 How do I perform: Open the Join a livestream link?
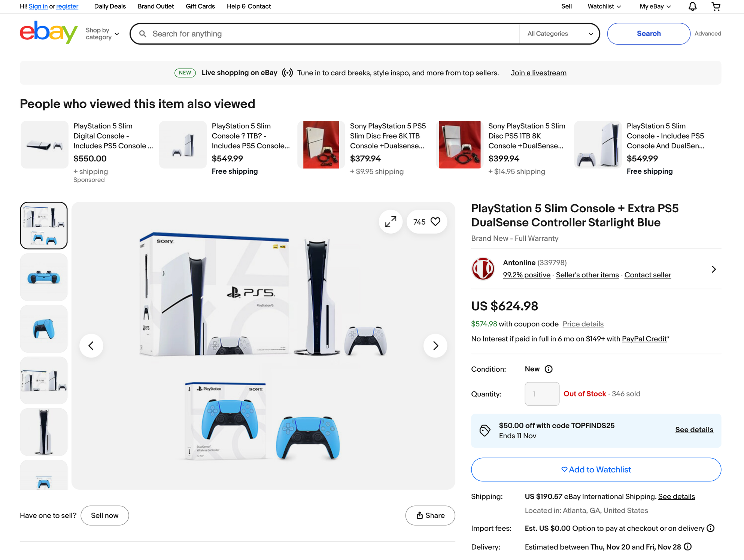(538, 73)
